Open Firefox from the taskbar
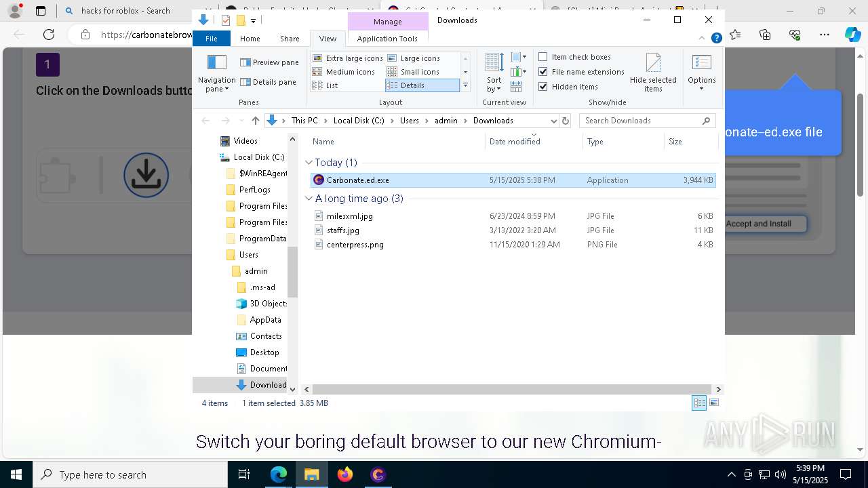 [x=345, y=474]
